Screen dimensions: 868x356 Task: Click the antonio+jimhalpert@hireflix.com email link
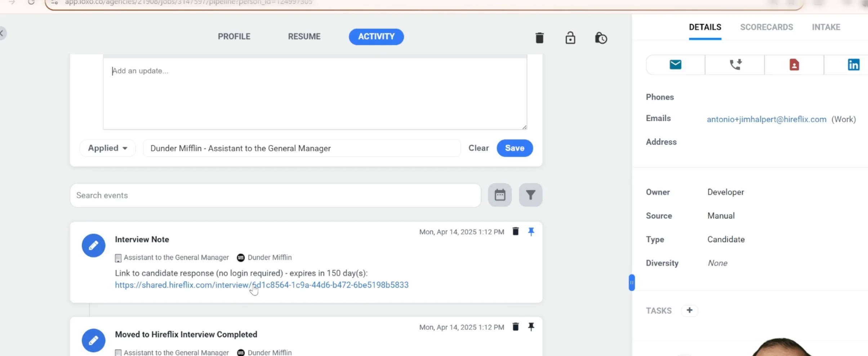(766, 119)
